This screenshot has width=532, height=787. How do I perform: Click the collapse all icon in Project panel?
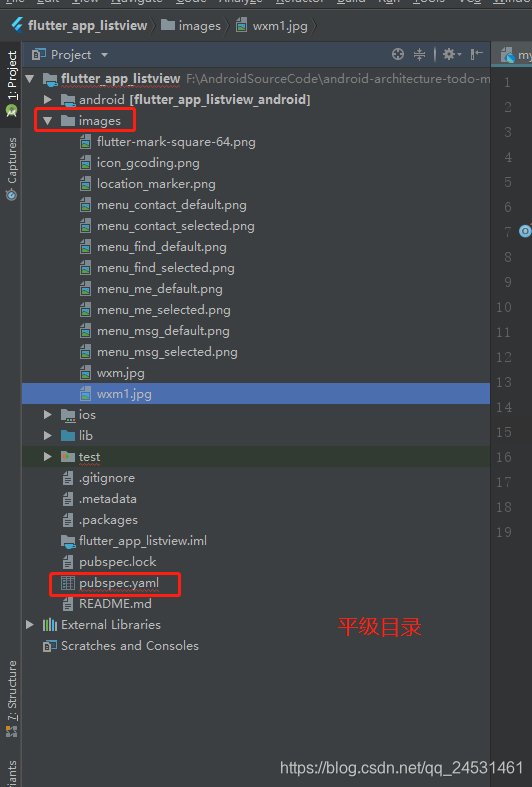click(419, 54)
